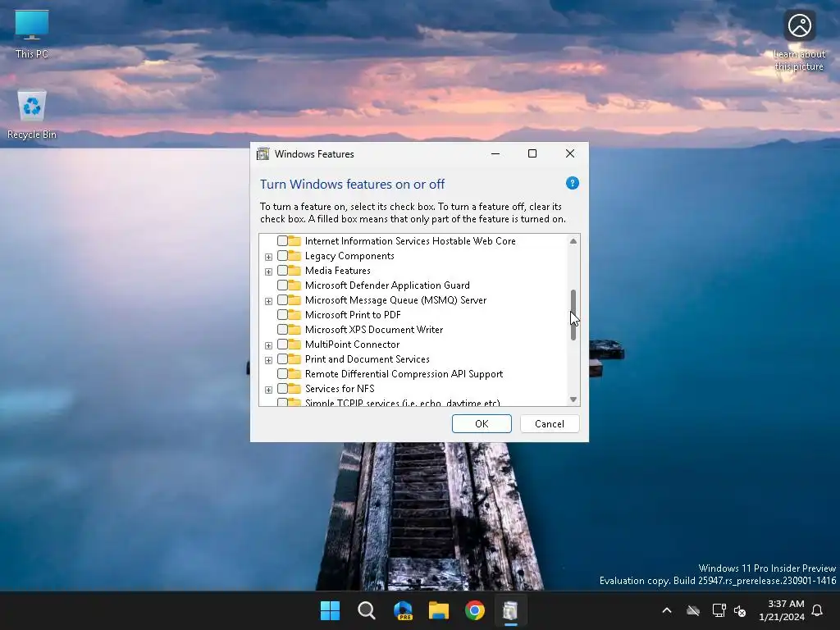Enable the Services for NFS checkbox
This screenshot has height=630, width=840.
coord(282,388)
